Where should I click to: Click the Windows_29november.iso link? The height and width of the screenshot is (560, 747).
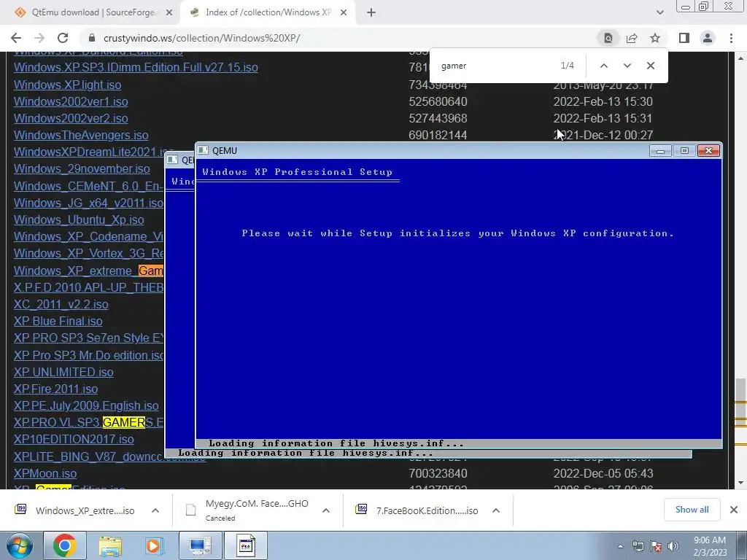tap(82, 169)
